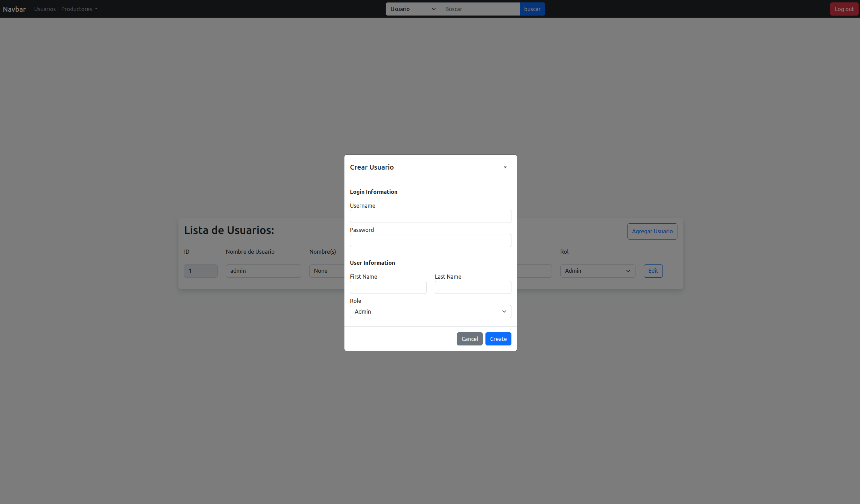Click the 'Username' field label

point(362,206)
